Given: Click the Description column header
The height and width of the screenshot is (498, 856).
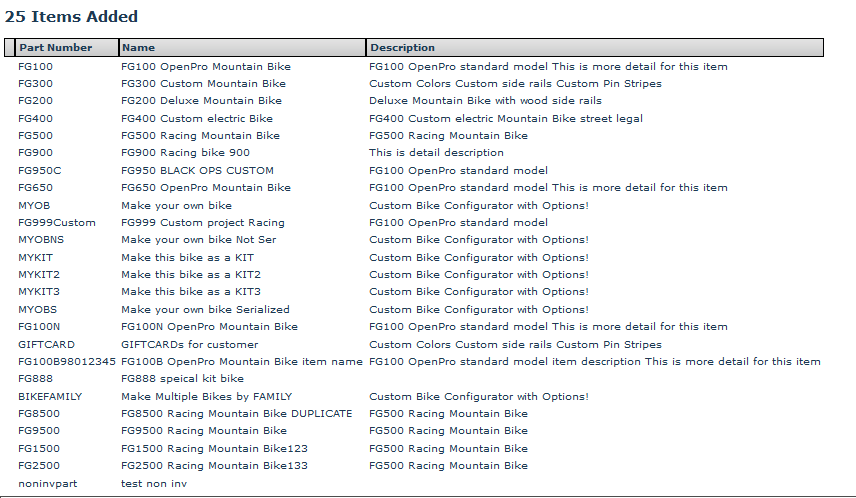Looking at the screenshot, I should coord(402,48).
